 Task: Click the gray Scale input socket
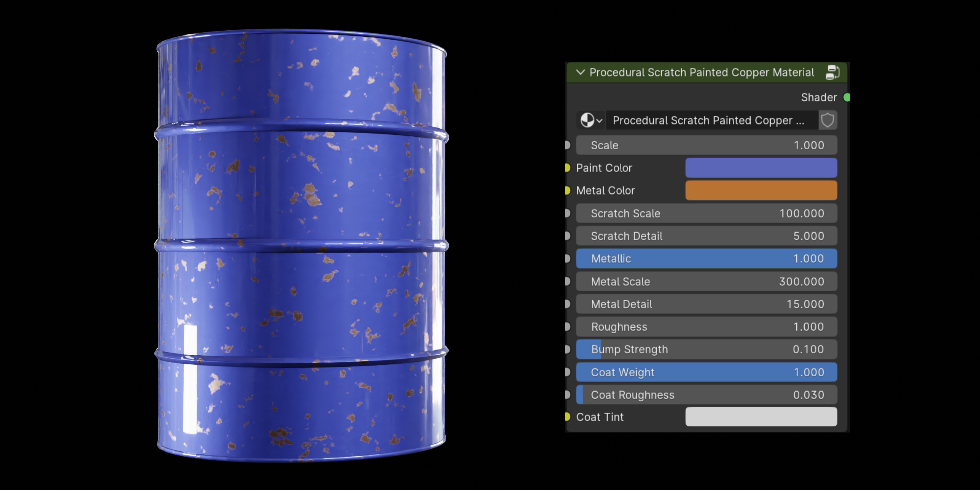(x=567, y=145)
